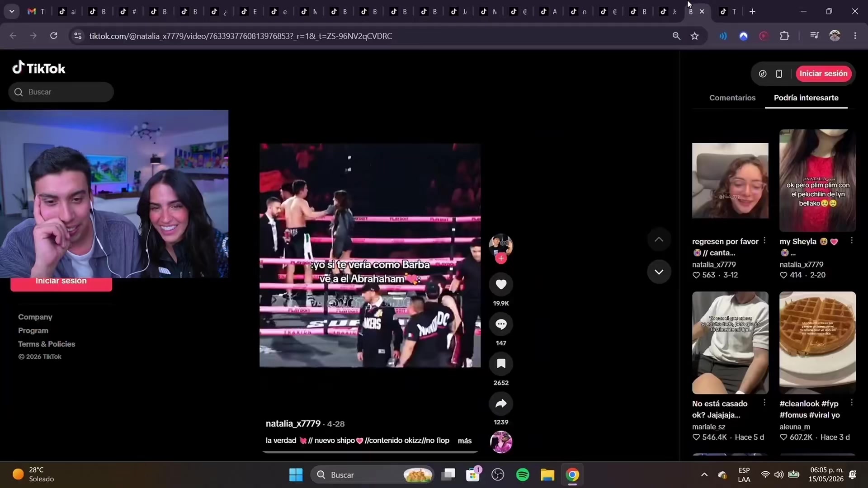Show hidden system tray icons
868x488 pixels.
(x=704, y=474)
